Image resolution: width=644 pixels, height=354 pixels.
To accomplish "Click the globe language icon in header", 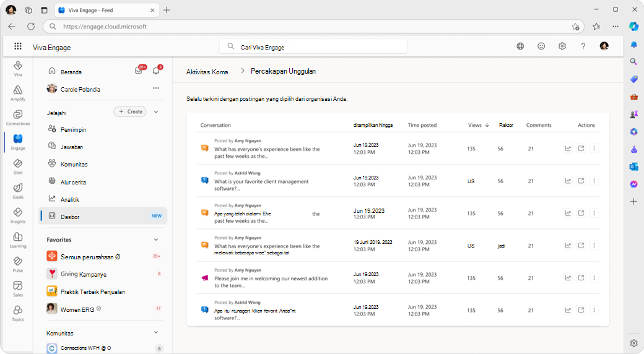I will pos(520,46).
